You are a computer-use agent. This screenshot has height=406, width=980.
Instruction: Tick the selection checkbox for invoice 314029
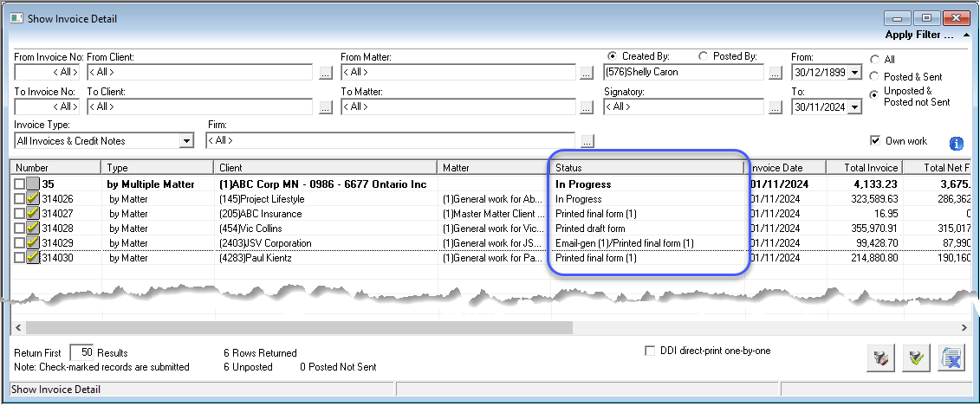[20, 243]
